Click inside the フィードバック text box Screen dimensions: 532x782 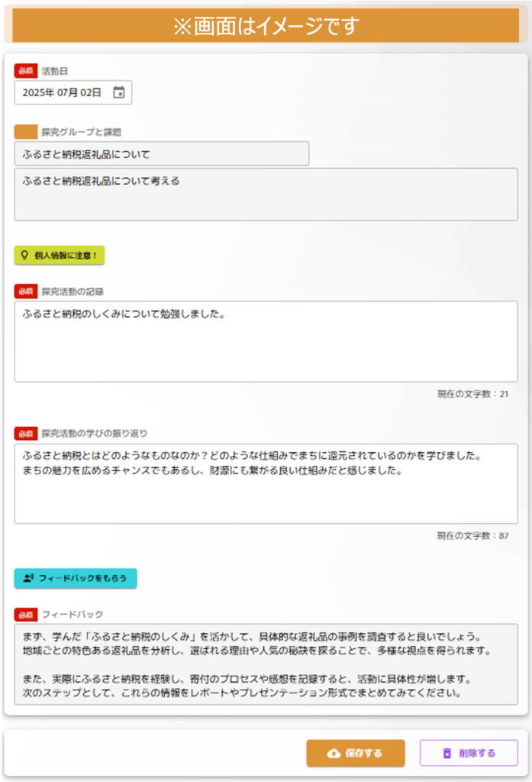tap(266, 664)
